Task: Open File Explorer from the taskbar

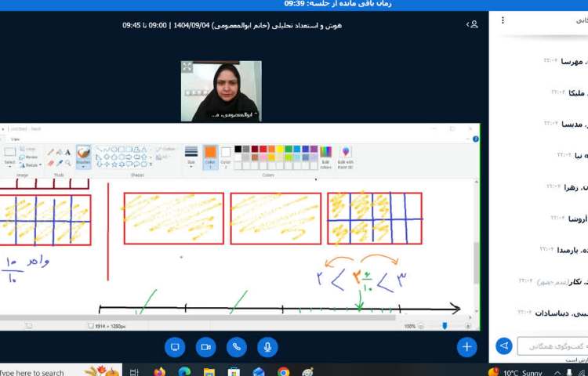Action: [x=209, y=371]
